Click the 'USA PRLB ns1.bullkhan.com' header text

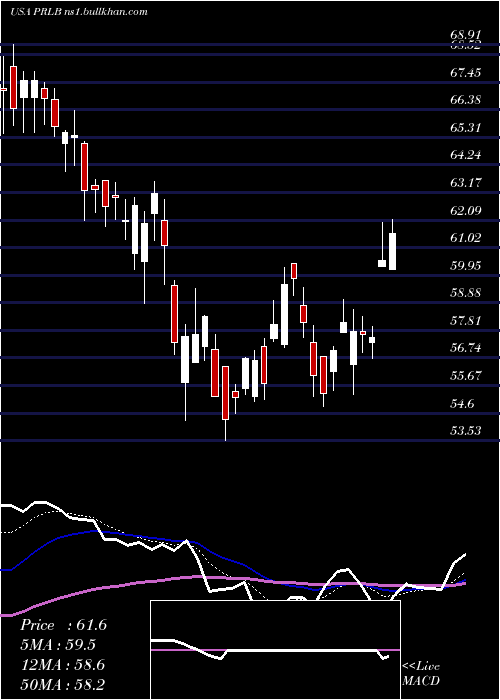point(79,12)
